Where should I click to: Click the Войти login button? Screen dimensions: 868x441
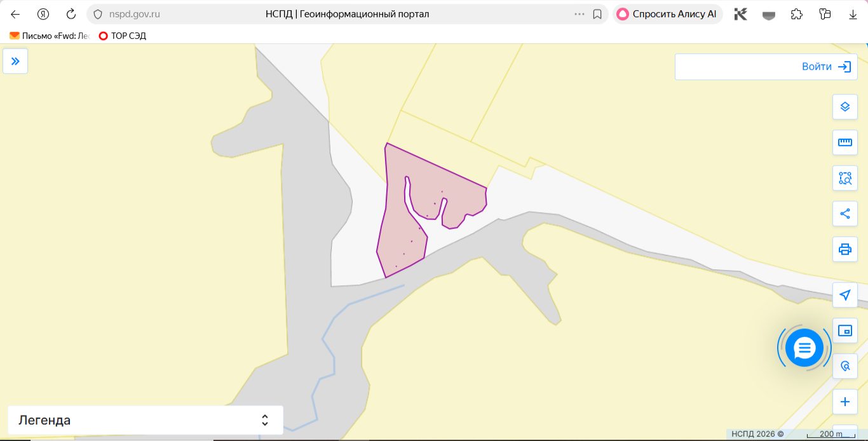pos(766,67)
